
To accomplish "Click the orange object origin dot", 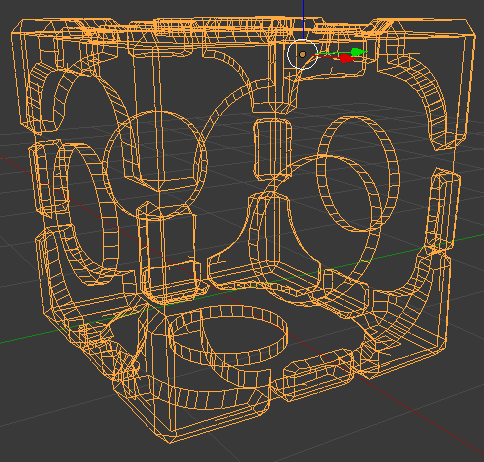I will tap(303, 54).
